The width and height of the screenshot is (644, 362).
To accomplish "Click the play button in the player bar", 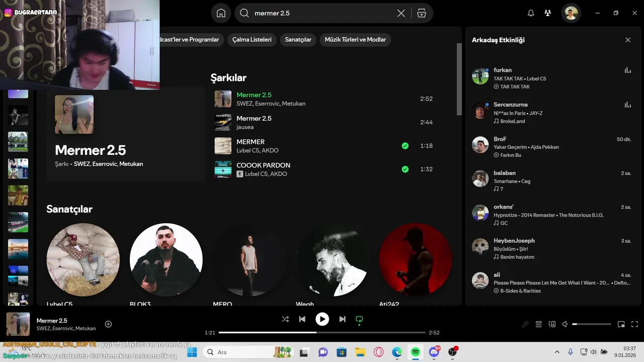I will coord(322,319).
